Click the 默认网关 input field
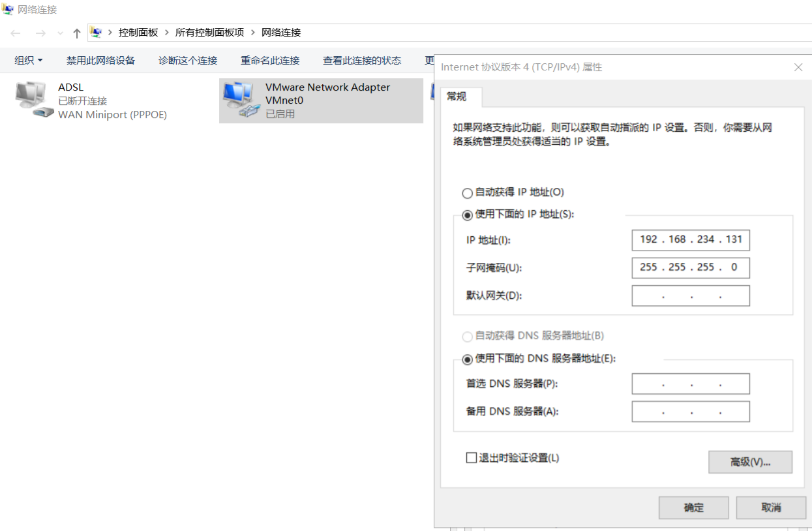The width and height of the screenshot is (812, 531). (x=691, y=296)
